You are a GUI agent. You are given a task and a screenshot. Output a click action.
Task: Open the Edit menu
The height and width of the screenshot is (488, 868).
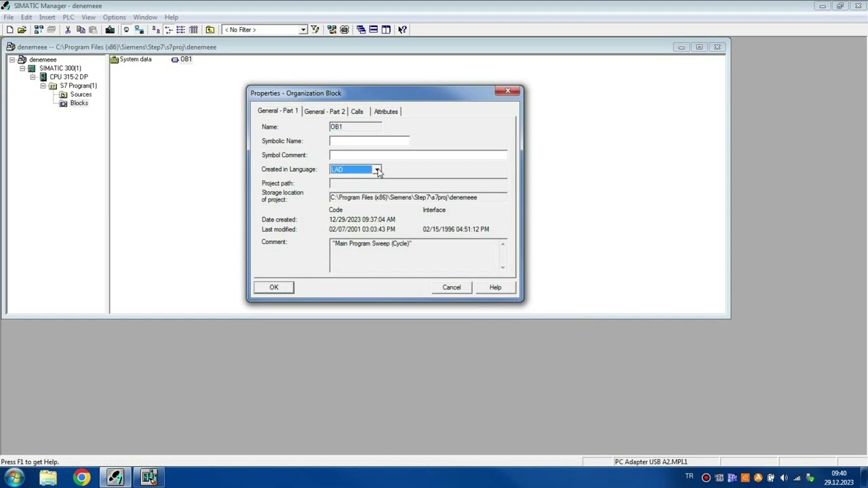coord(26,17)
